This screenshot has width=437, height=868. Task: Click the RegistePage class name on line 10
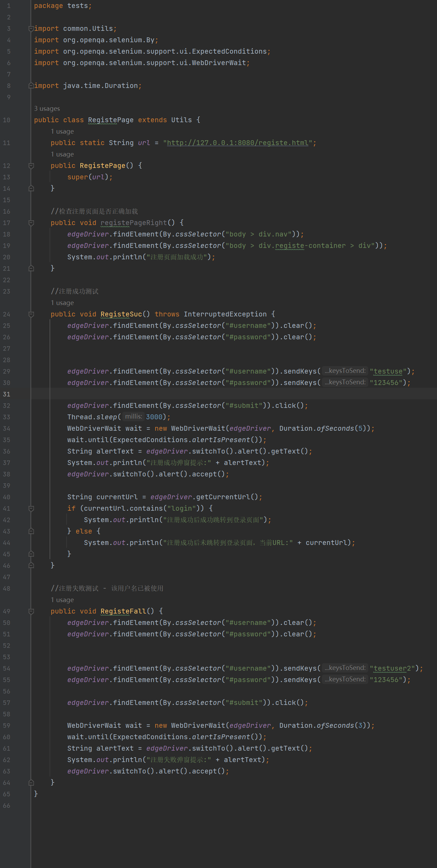(x=111, y=120)
